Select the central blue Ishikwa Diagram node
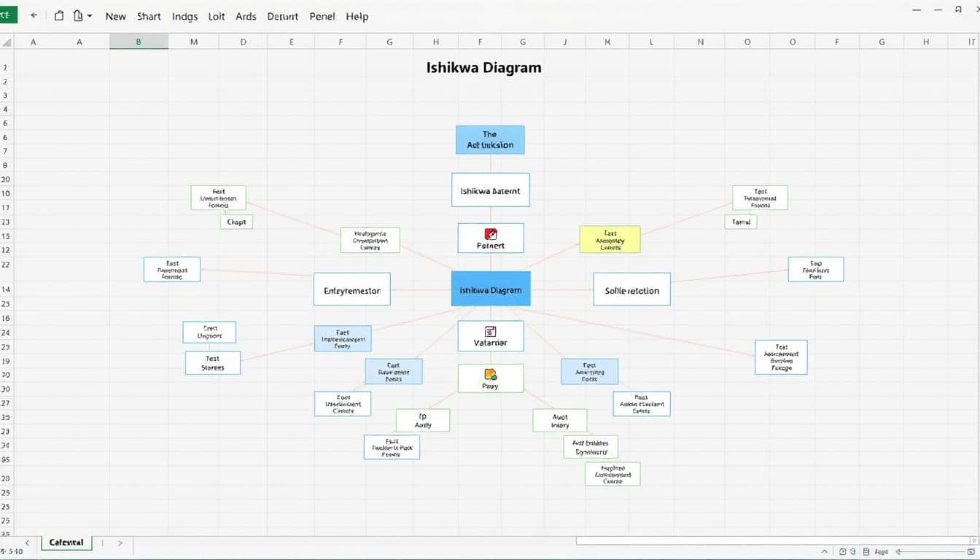Image resolution: width=980 pixels, height=560 pixels. (491, 289)
